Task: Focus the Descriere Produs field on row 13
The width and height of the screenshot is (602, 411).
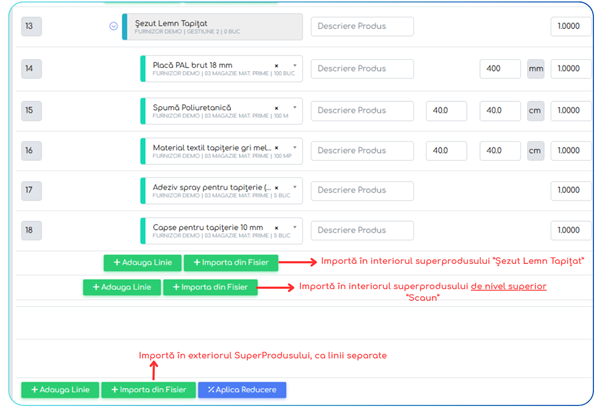Action: click(x=362, y=26)
